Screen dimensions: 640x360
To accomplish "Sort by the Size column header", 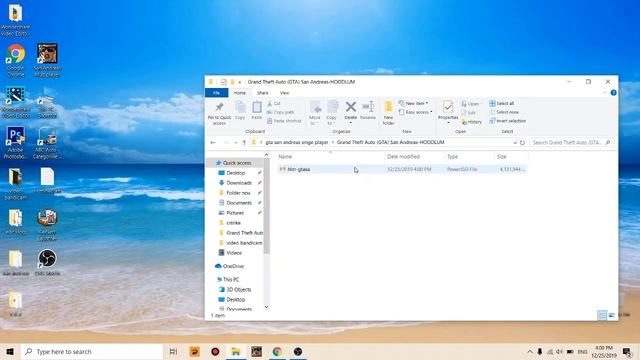I will [511, 157].
